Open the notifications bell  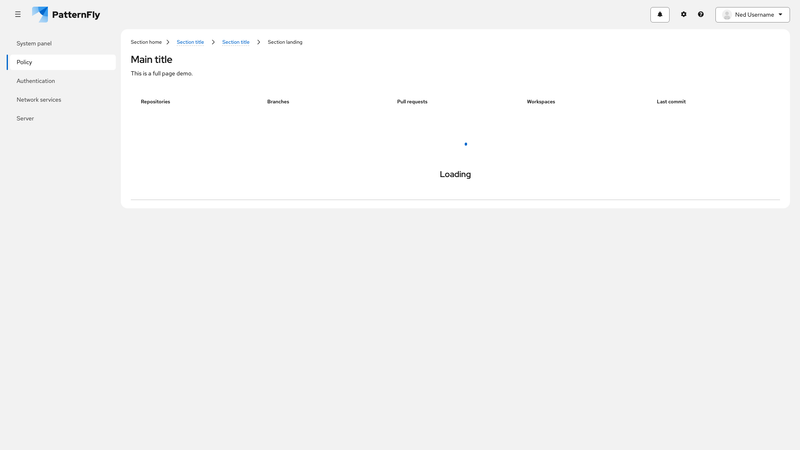click(x=660, y=15)
